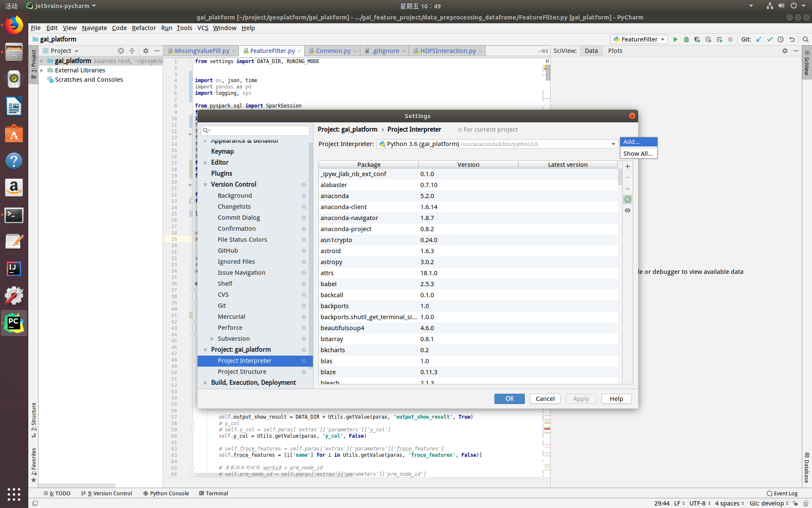Select the beautifulsoup4 package row
Image resolution: width=812 pixels, height=508 pixels.
point(468,328)
